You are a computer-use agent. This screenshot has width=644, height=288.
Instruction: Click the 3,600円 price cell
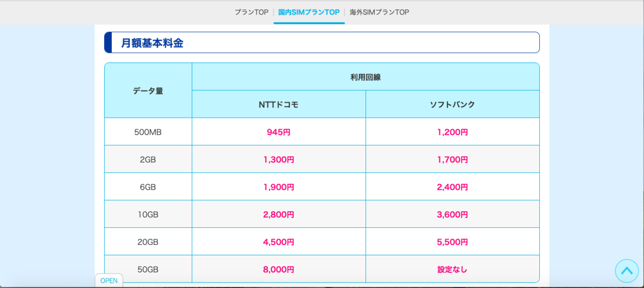point(452,214)
